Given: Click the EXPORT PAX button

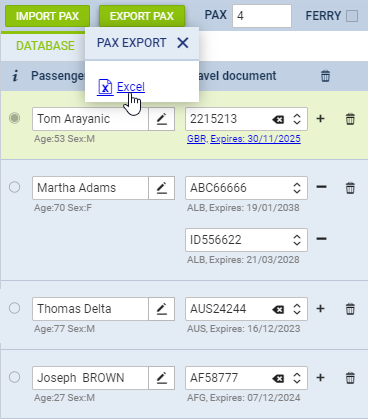Looking at the screenshot, I should point(142,16).
